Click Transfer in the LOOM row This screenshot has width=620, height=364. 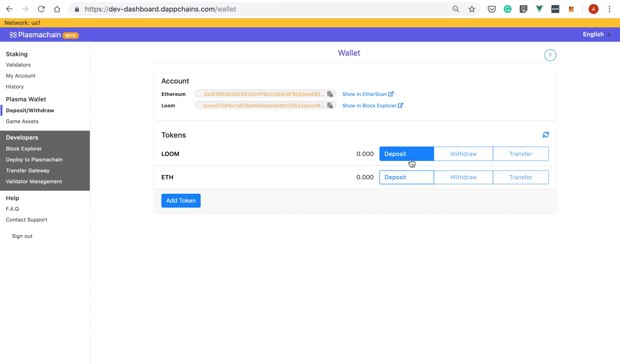(x=521, y=154)
